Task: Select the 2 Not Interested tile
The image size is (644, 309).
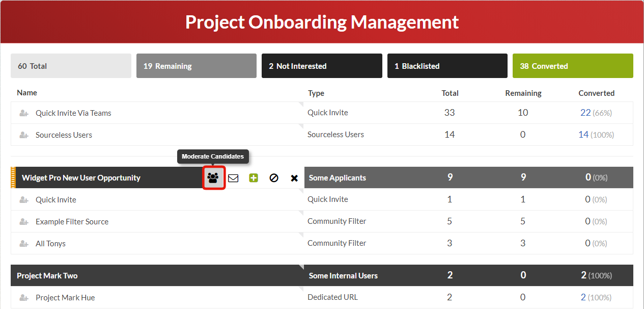Action: point(322,66)
